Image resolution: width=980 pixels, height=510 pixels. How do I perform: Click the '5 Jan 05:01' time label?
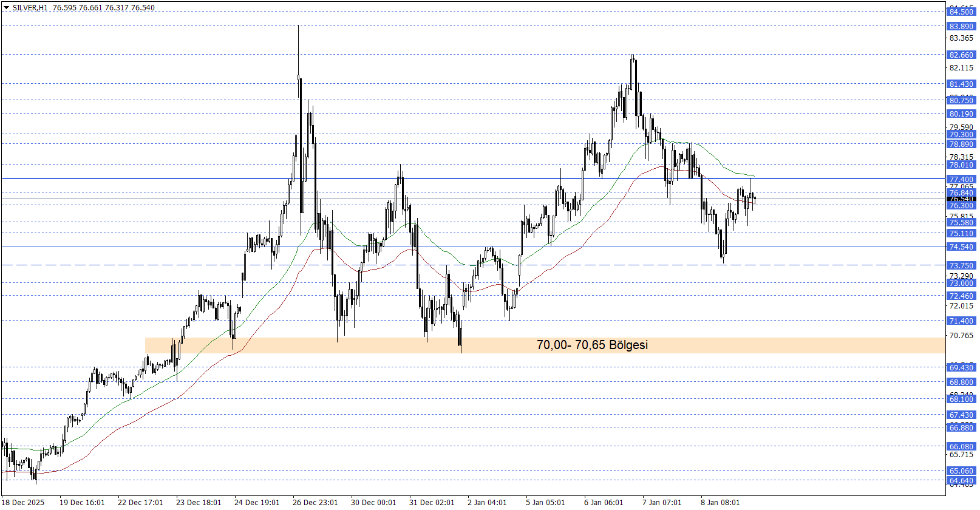(x=545, y=502)
